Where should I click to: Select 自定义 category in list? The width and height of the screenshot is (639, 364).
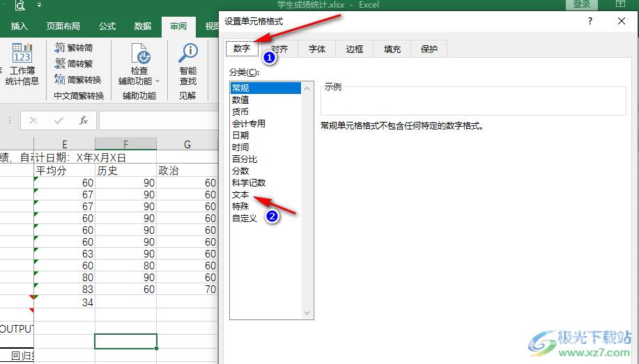coord(265,219)
